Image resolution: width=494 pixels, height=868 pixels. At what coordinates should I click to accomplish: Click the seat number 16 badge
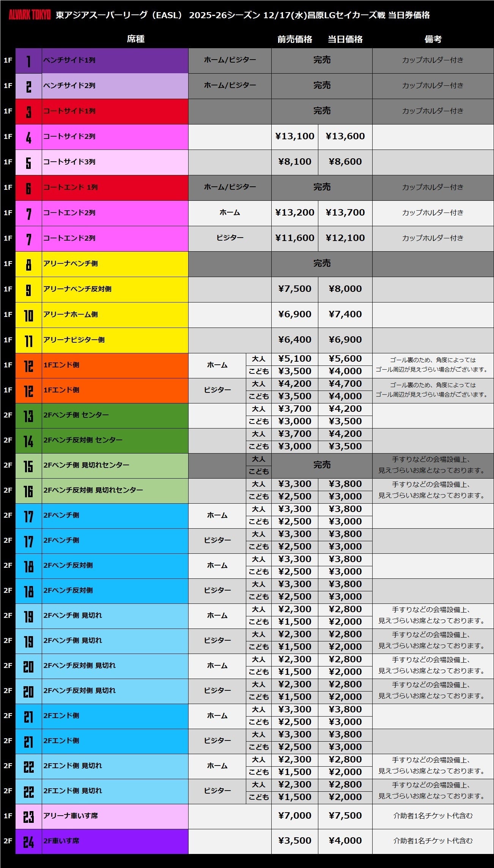tap(28, 491)
